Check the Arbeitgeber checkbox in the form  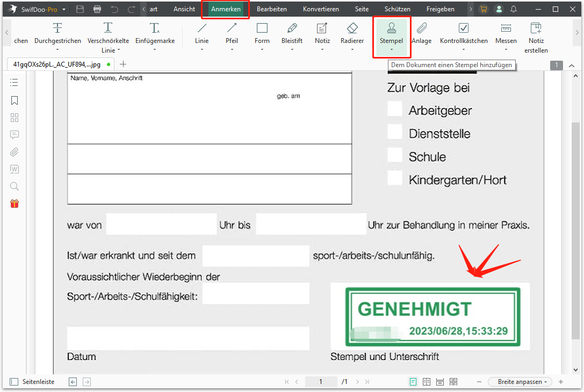click(x=394, y=108)
